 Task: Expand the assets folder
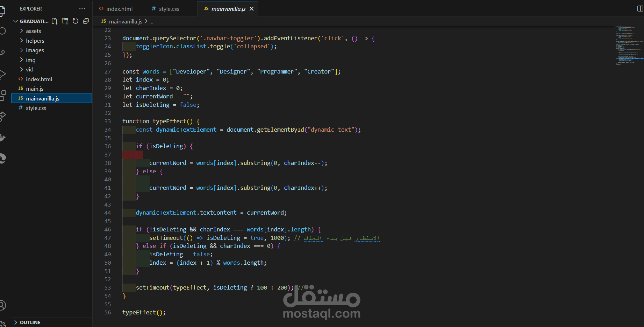coord(21,31)
